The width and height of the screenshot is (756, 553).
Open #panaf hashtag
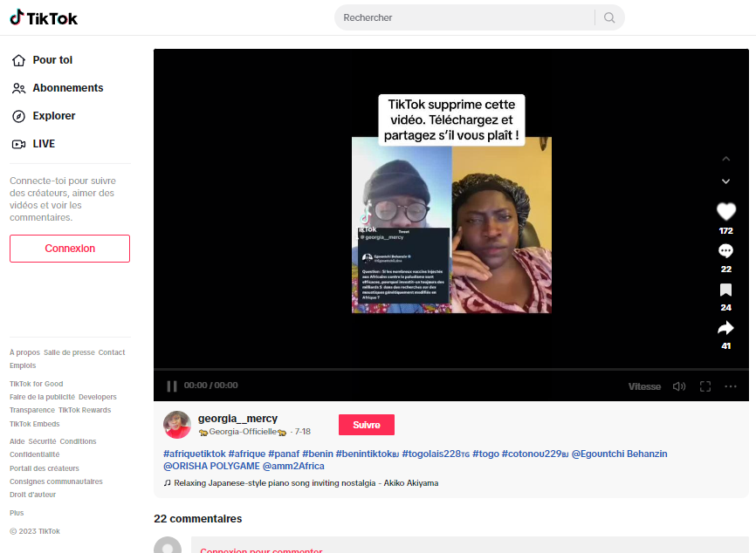click(284, 454)
